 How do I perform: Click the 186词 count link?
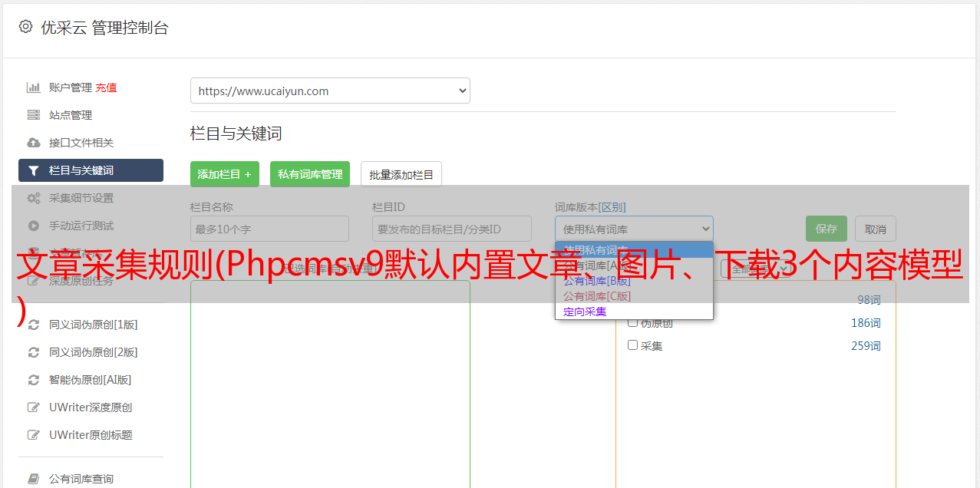pyautogui.click(x=866, y=323)
